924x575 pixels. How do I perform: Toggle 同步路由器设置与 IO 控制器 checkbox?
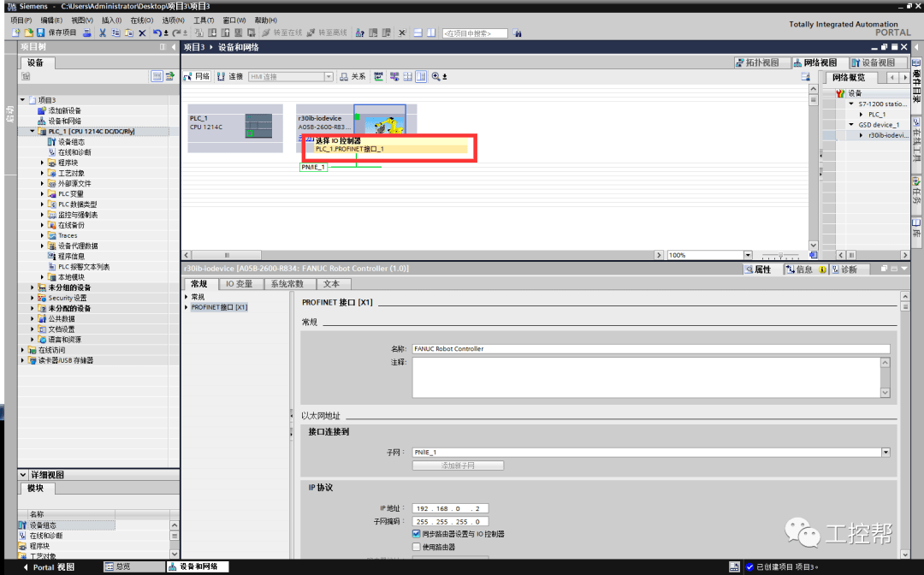(x=417, y=534)
